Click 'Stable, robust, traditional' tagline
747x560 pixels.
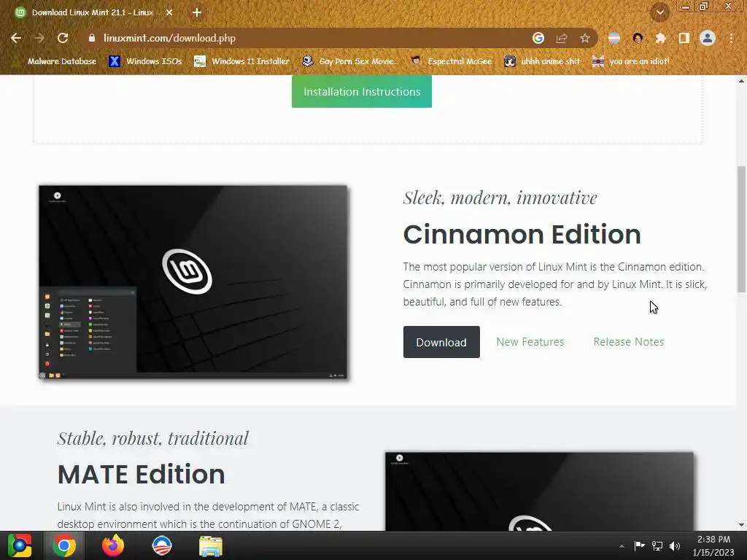[153, 438]
